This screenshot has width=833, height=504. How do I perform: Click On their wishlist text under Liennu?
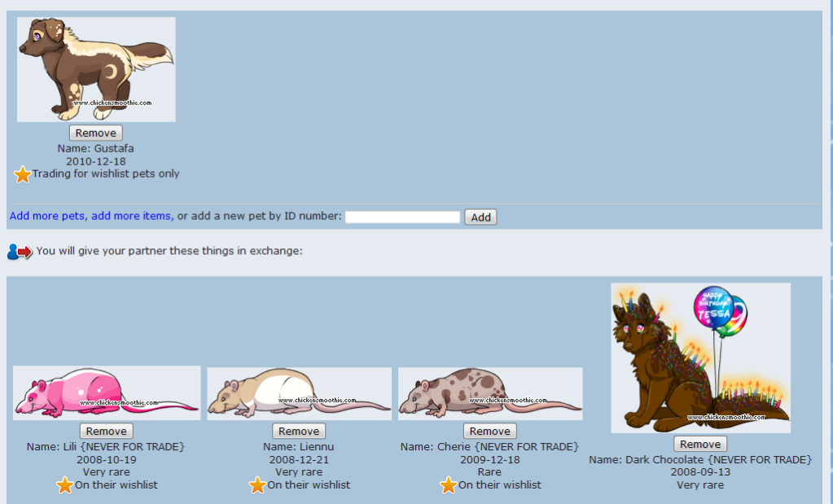click(309, 485)
